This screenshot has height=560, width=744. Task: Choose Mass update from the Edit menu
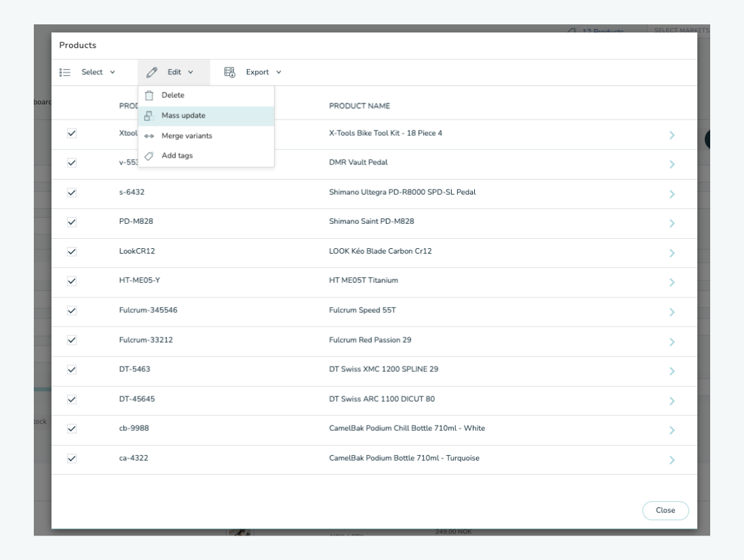pyautogui.click(x=206, y=116)
